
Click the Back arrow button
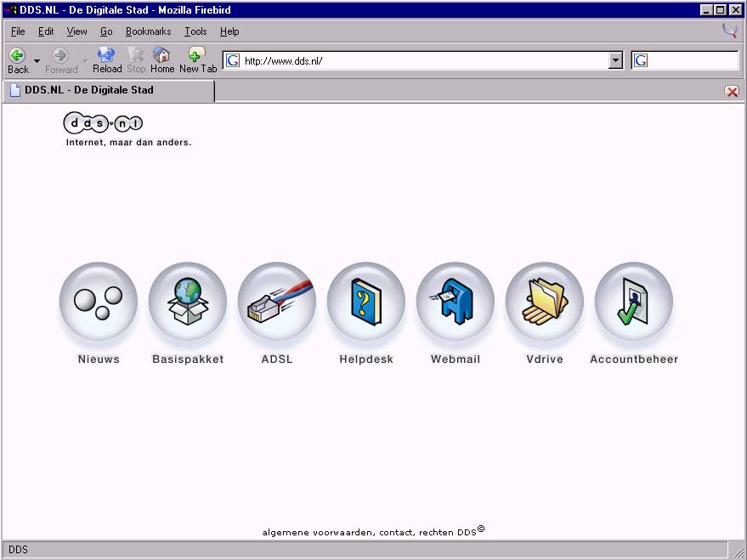[x=18, y=60]
